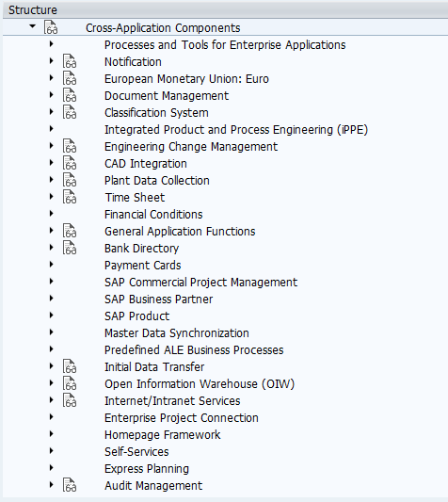Open documentation icon for General Application Functions
The image size is (448, 502).
point(70,231)
